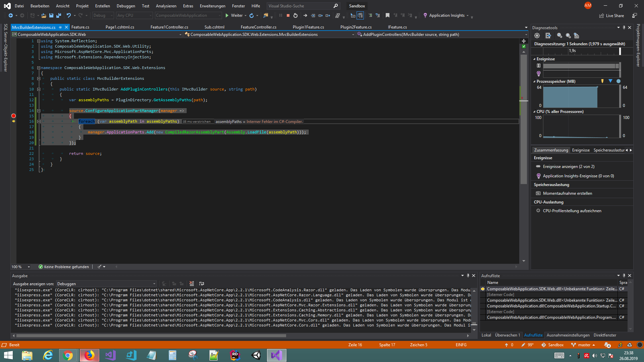
Task: Zoom out on the diagnostics timeline
Action: click(568, 36)
